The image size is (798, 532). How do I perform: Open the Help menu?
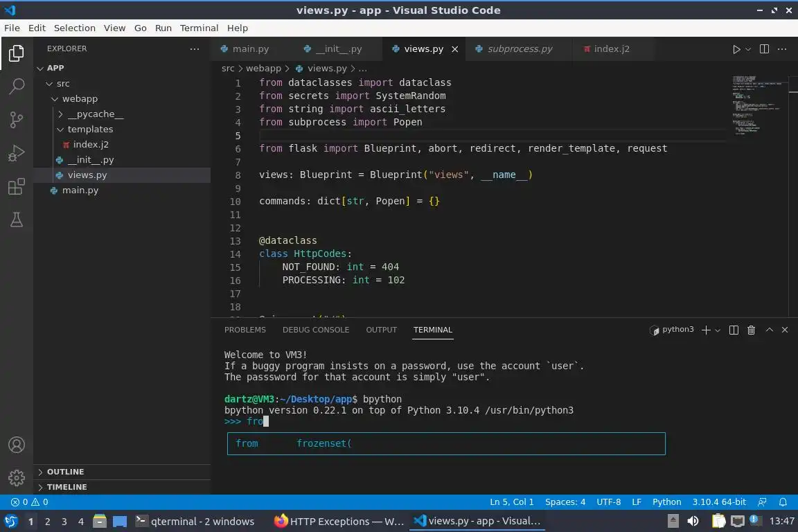click(237, 28)
